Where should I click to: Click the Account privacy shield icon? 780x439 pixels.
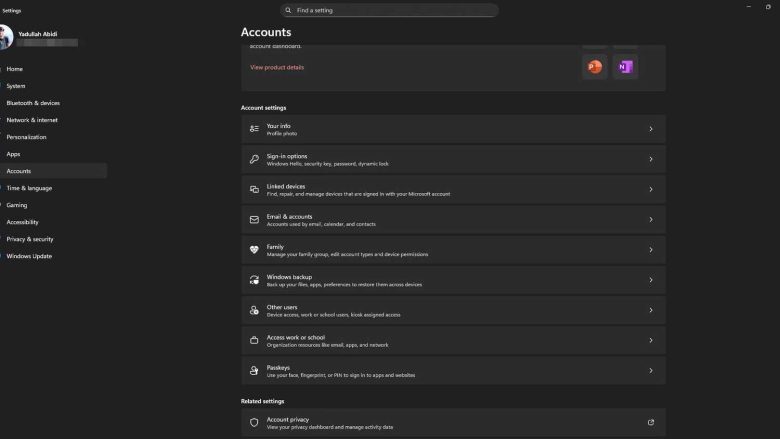point(254,423)
